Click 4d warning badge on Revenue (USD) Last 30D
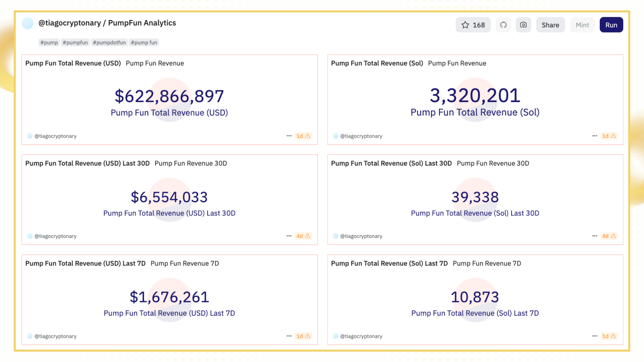This screenshot has width=644, height=362. point(303,236)
